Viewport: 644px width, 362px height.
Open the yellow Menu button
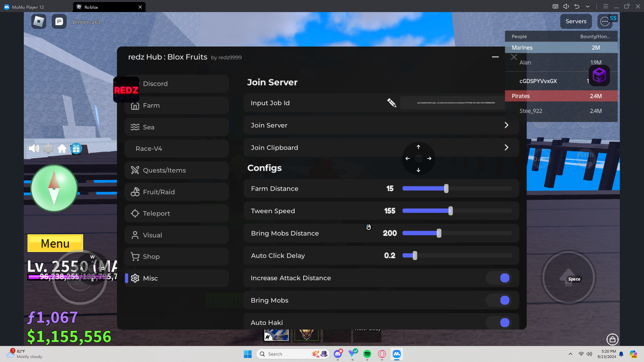pos(55,243)
